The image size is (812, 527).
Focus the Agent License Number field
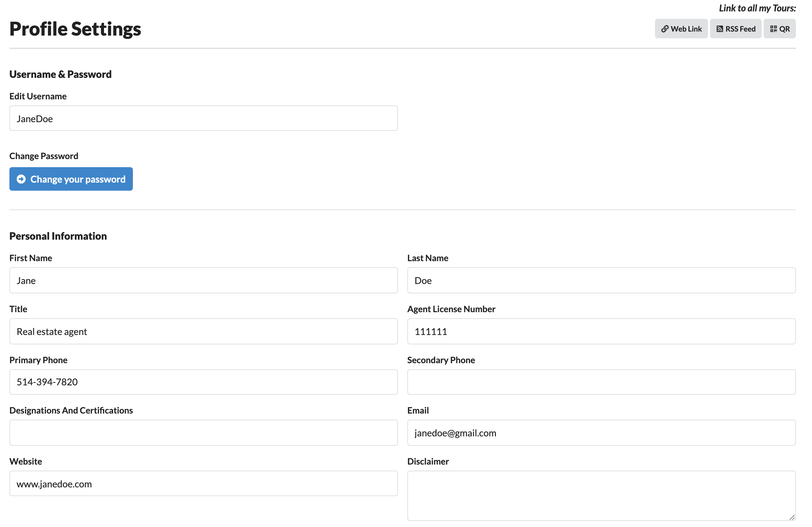click(x=601, y=331)
